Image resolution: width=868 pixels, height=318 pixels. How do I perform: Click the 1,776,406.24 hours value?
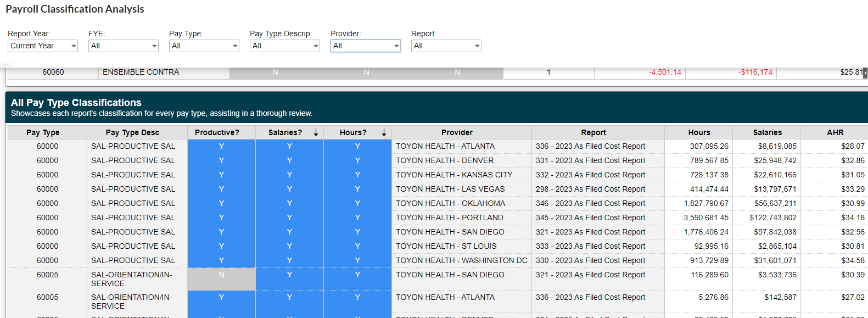706,232
